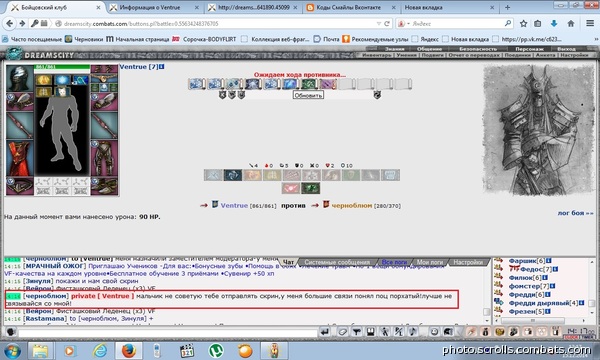This screenshot has height=360, width=600.
Task: Open the red armor equipment slot
Action: pyautogui.click(x=20, y=158)
